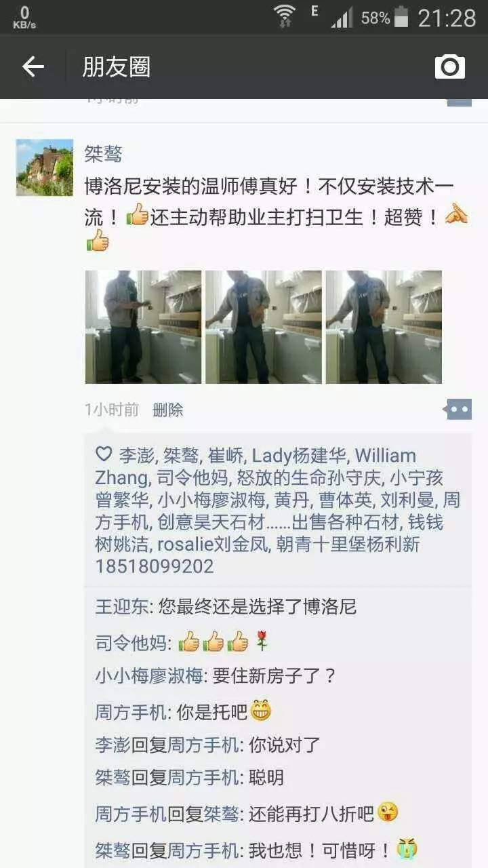488x868 pixels.
Task: Tap the 朋友圈 title in header
Action: pos(117,66)
